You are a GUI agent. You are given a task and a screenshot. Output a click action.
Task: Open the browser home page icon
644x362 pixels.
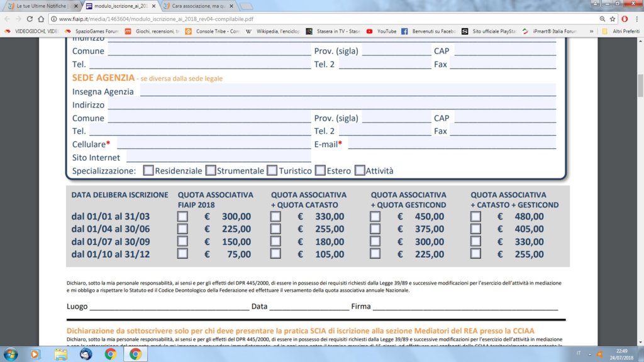(41, 19)
